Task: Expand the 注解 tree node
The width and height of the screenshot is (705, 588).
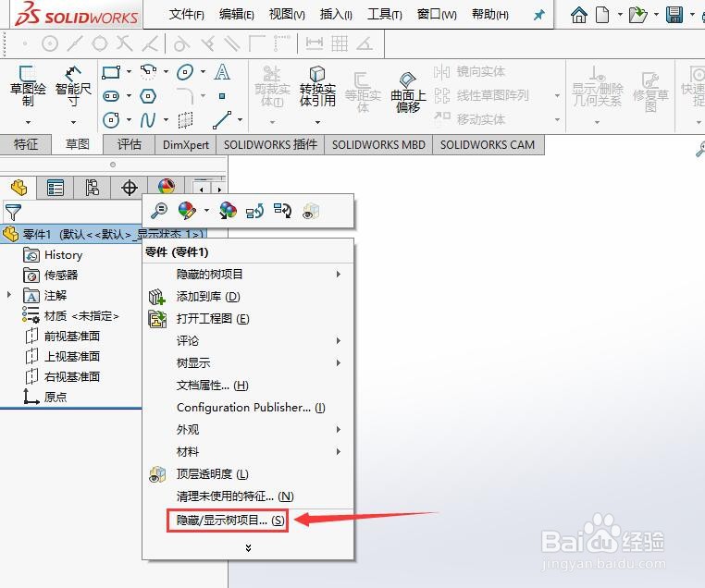Action: 9,295
